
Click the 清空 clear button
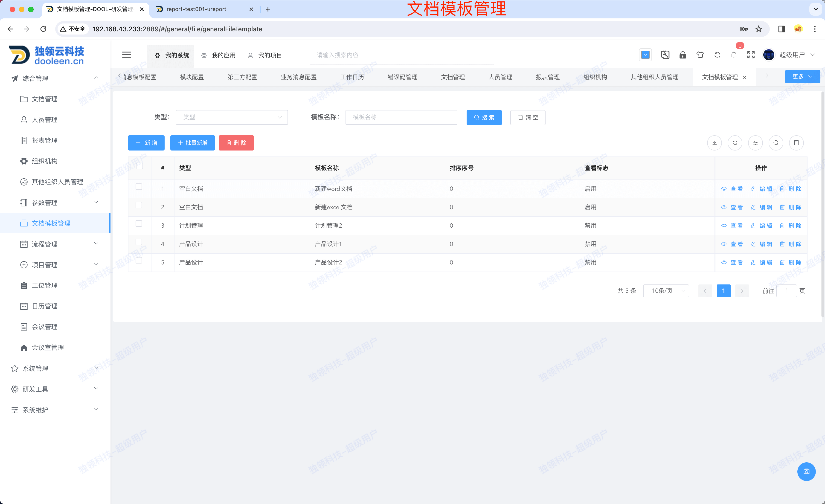point(528,117)
